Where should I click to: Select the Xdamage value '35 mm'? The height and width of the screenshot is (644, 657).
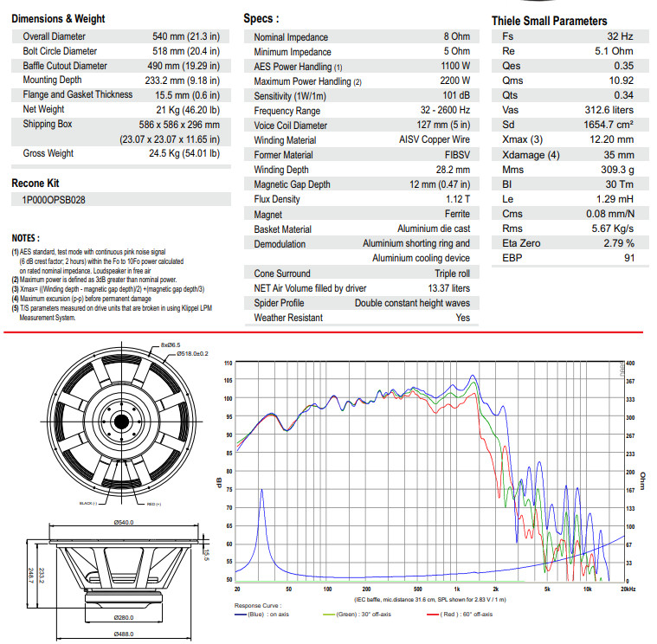[x=619, y=155]
